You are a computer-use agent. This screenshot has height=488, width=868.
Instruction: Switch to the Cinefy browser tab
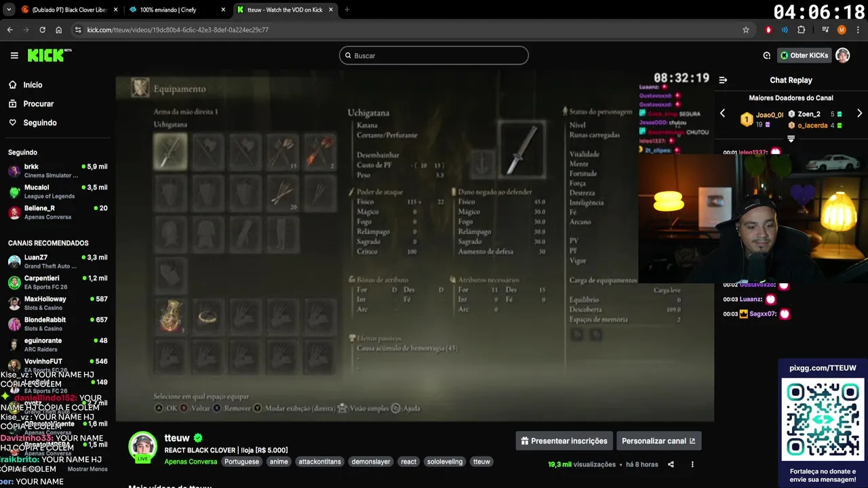[x=178, y=9]
